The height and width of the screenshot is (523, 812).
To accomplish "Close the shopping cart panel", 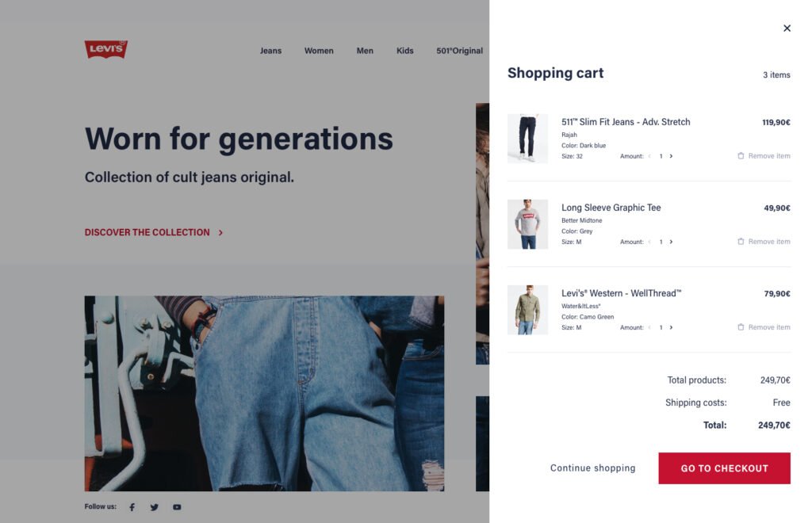I will [787, 28].
